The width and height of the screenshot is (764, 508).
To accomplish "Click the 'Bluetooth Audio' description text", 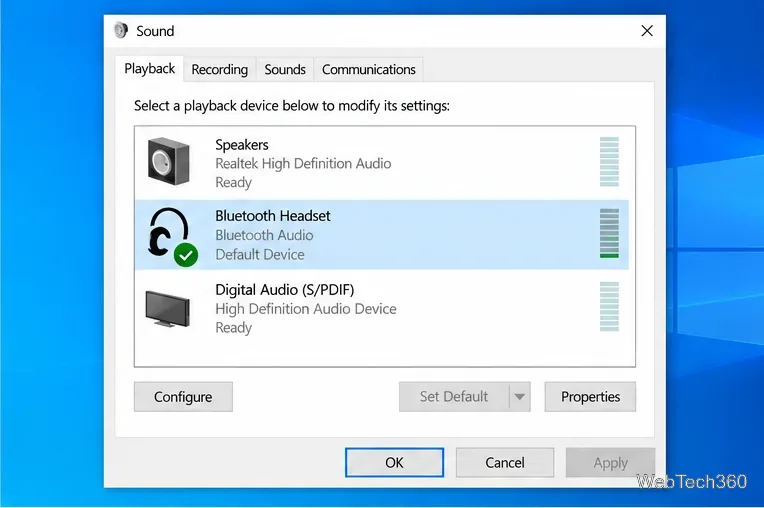I will point(264,235).
